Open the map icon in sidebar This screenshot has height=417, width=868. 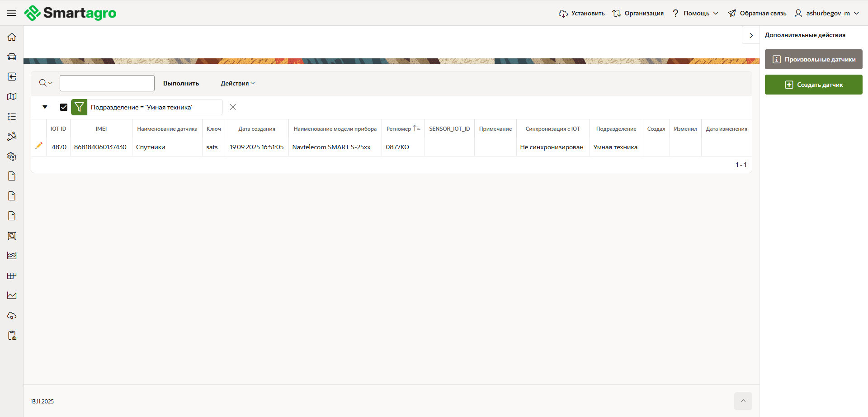tap(12, 97)
